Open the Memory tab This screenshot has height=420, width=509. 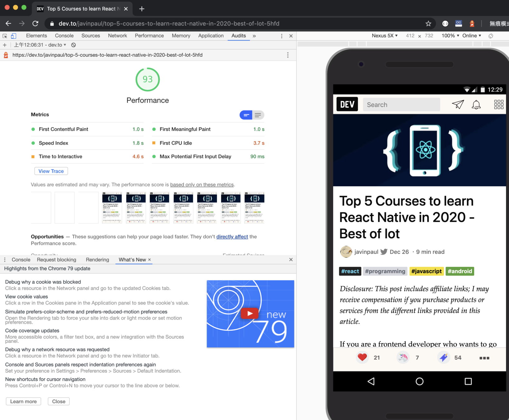pos(181,36)
